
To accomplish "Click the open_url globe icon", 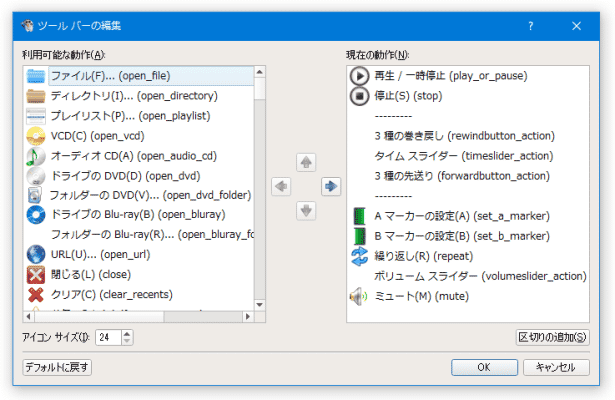I will click(36, 254).
